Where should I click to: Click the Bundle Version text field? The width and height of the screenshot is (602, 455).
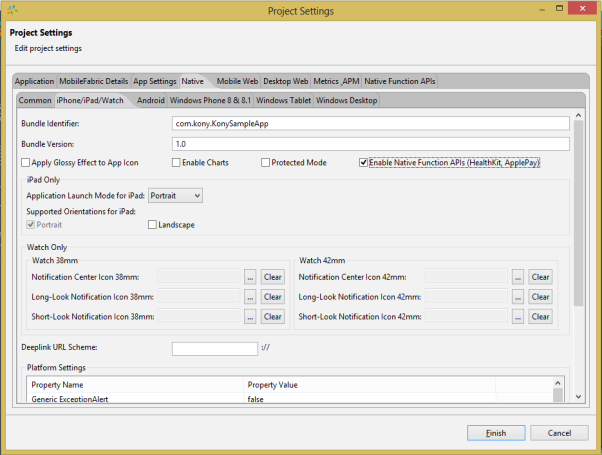(x=370, y=144)
